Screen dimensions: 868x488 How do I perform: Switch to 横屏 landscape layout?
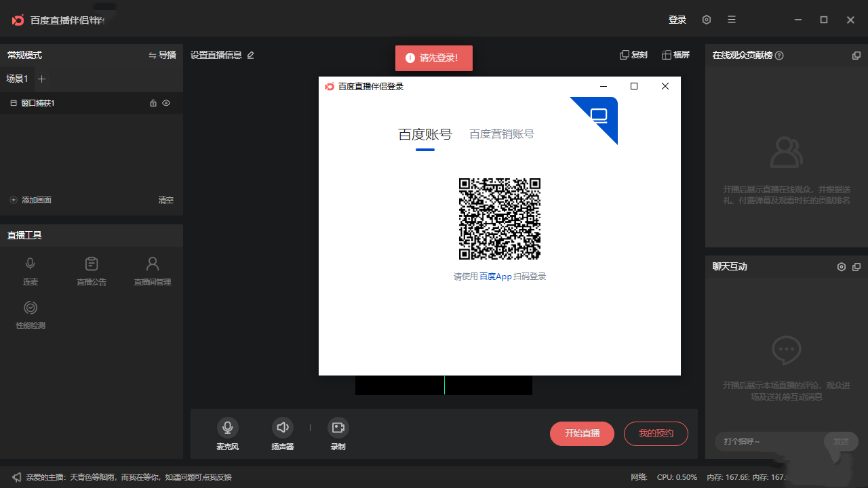pos(675,55)
